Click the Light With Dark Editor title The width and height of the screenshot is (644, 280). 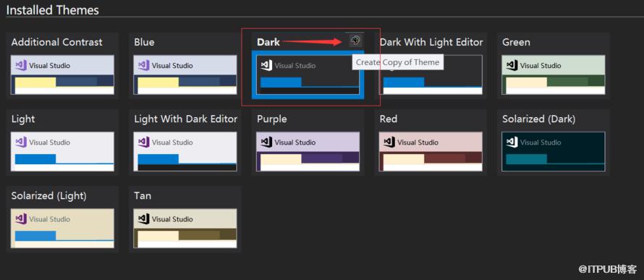(x=186, y=119)
